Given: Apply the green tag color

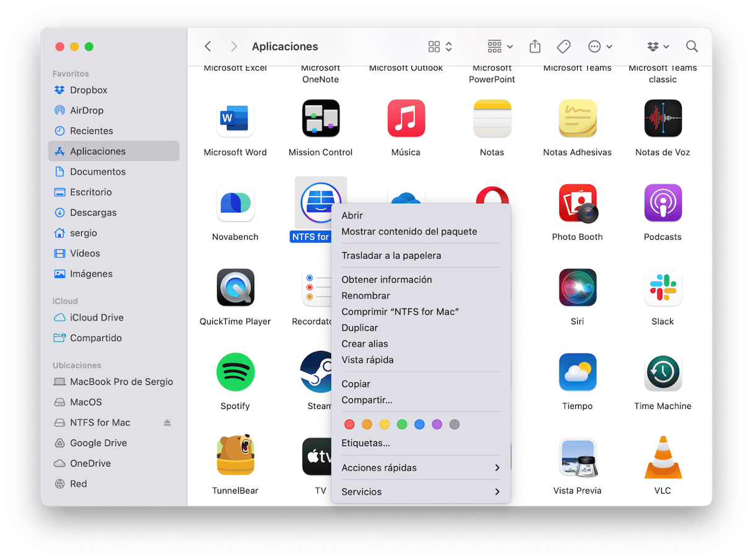Looking at the screenshot, I should 402,424.
